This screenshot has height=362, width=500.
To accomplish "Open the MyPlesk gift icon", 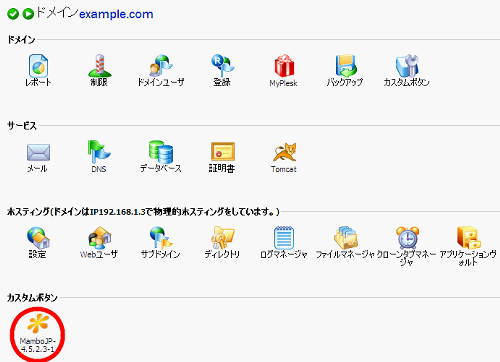I will coord(284,66).
